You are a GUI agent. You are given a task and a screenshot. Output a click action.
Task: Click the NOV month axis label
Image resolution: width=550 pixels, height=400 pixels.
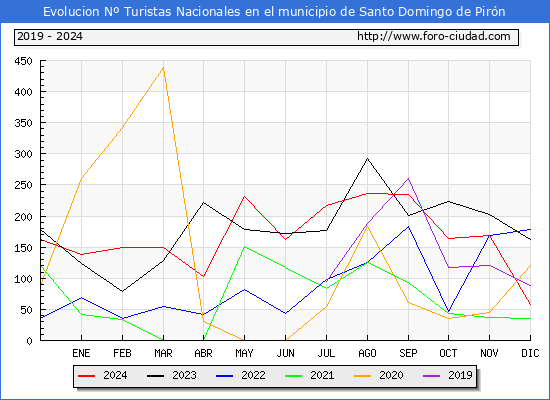coord(489,353)
